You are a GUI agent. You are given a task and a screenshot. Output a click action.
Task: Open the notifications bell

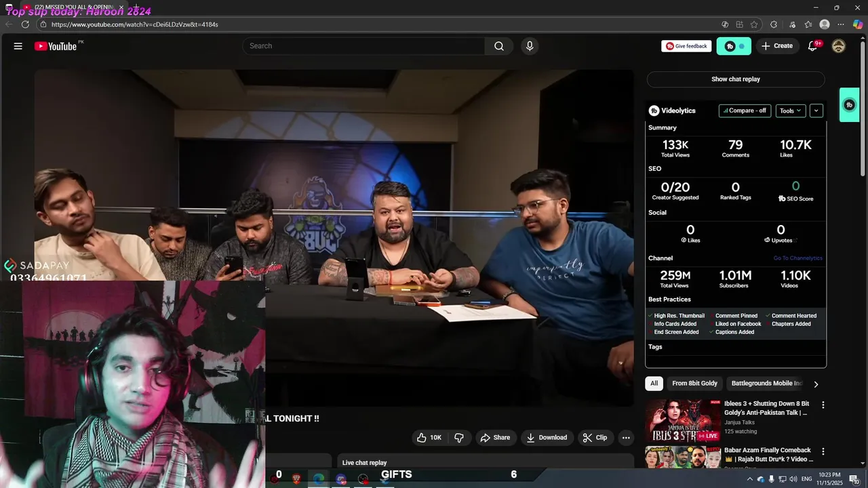pyautogui.click(x=812, y=46)
